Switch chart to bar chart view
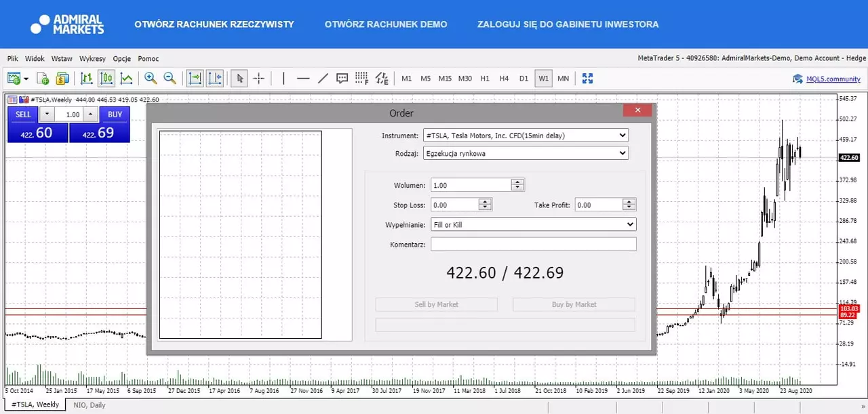This screenshot has height=414, width=868. click(87, 79)
